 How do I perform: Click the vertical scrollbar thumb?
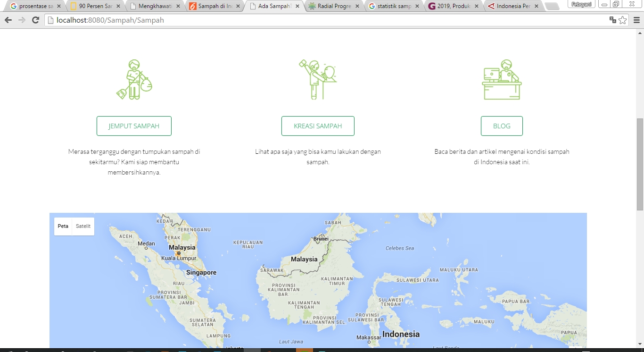point(640,164)
